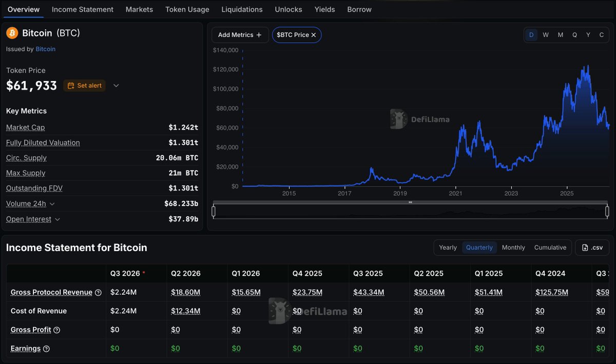Expand the Open Interest chevron
616x364 pixels.
click(57, 219)
